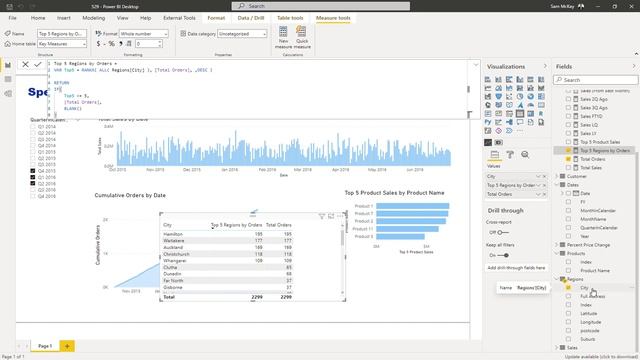Tick the Total Sales field checkbox

[x=568, y=167]
